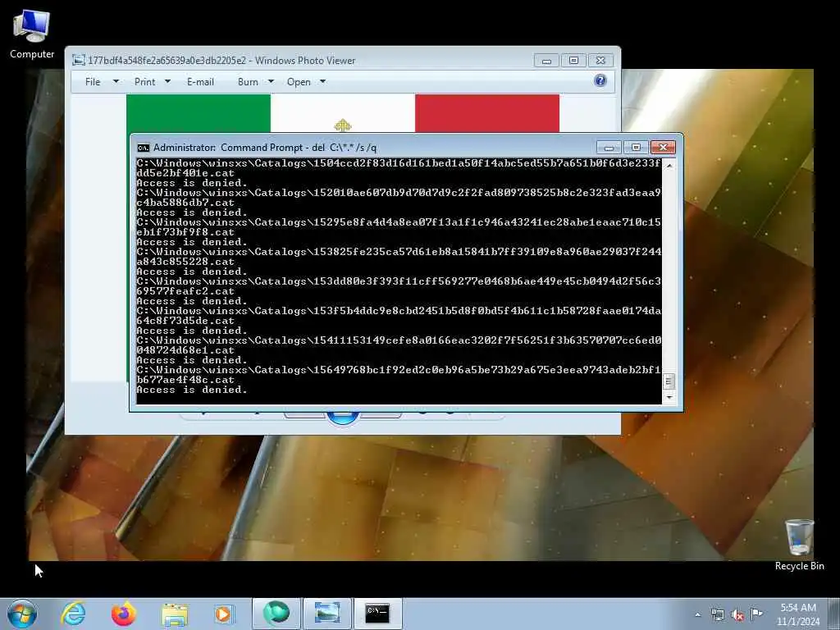Select the Computer desktop icon

(x=32, y=34)
